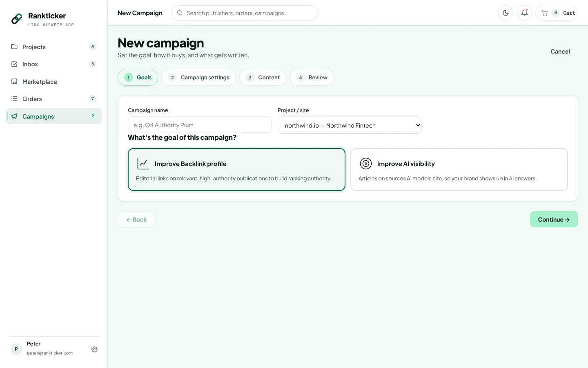
Task: Click the search publishers, orders, campaigns box
Action: 245,13
